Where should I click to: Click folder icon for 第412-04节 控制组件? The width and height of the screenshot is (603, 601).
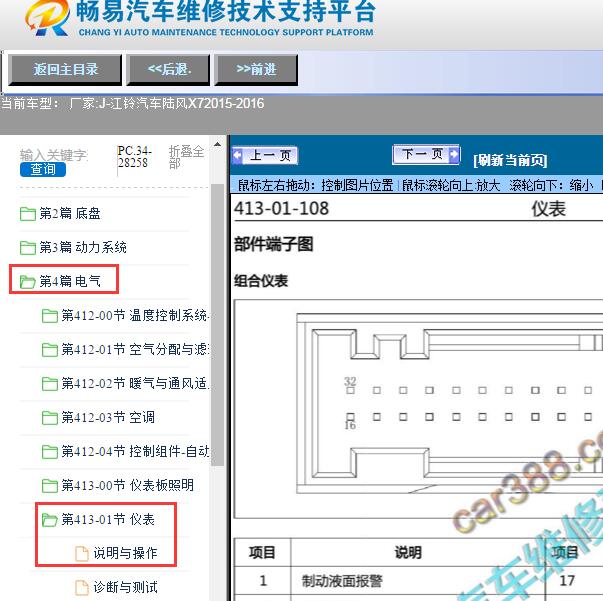click(x=50, y=451)
